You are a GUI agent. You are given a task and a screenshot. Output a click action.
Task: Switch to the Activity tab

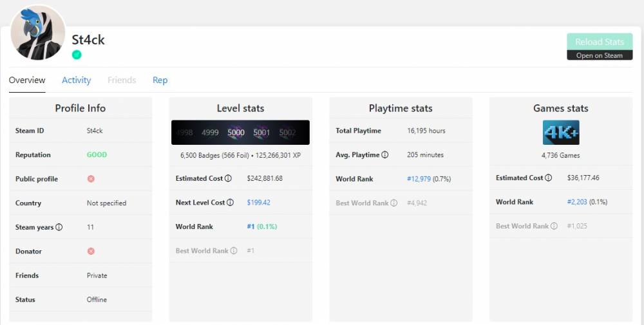pyautogui.click(x=77, y=80)
